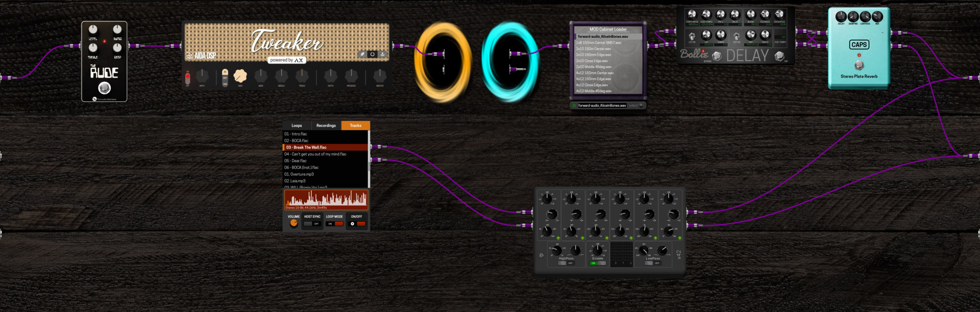
Task: Click the Stereo Plate Reverb footswitch
Action: point(858,65)
